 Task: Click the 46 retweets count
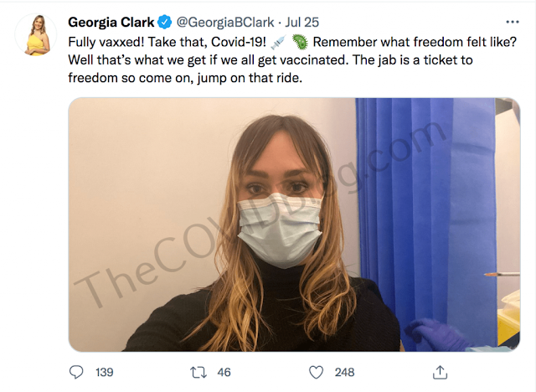224,372
